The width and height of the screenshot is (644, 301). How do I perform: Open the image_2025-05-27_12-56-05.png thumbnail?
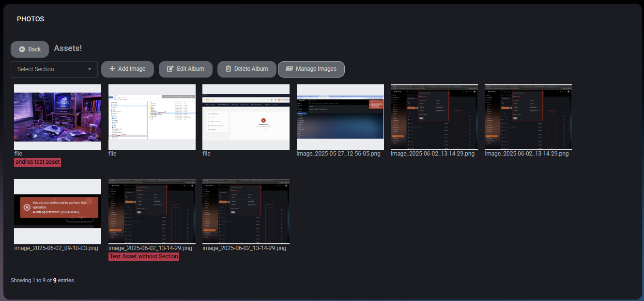pyautogui.click(x=340, y=117)
